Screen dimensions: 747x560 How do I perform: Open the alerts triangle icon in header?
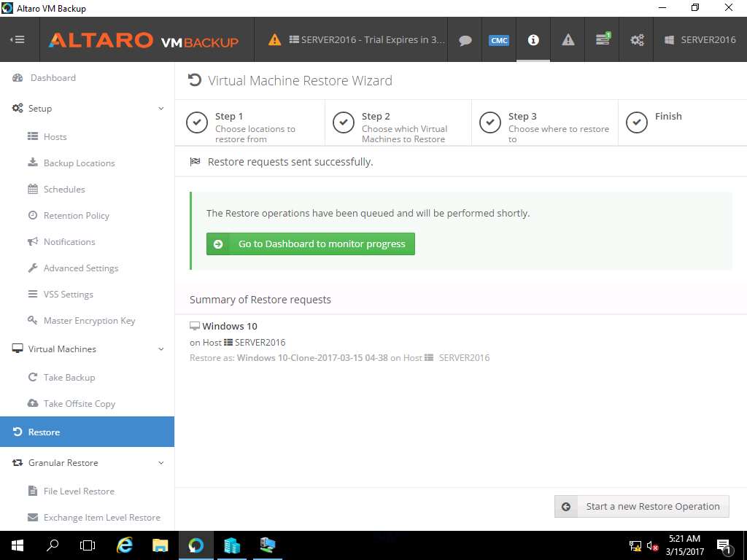(x=568, y=40)
